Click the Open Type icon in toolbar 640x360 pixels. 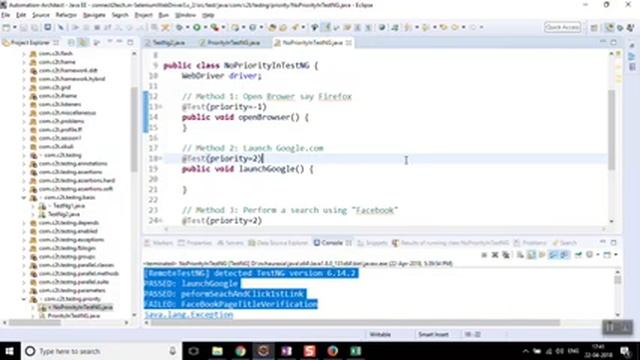(x=272, y=27)
